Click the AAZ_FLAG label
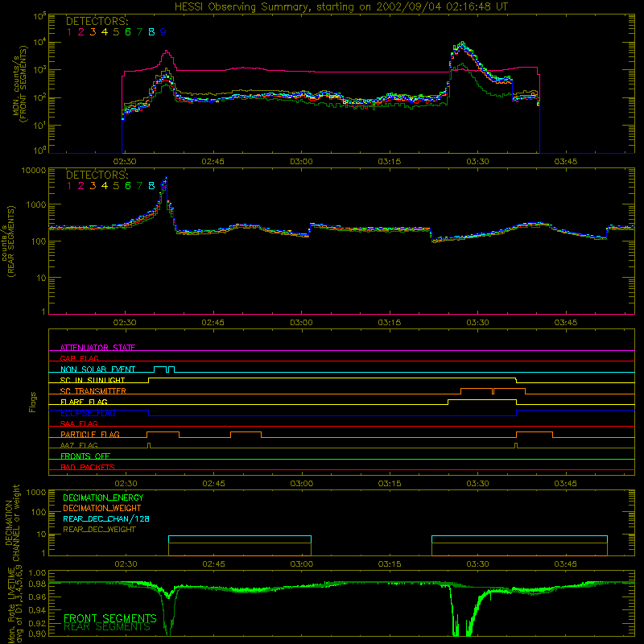The height and width of the screenshot is (644, 644). (79, 445)
